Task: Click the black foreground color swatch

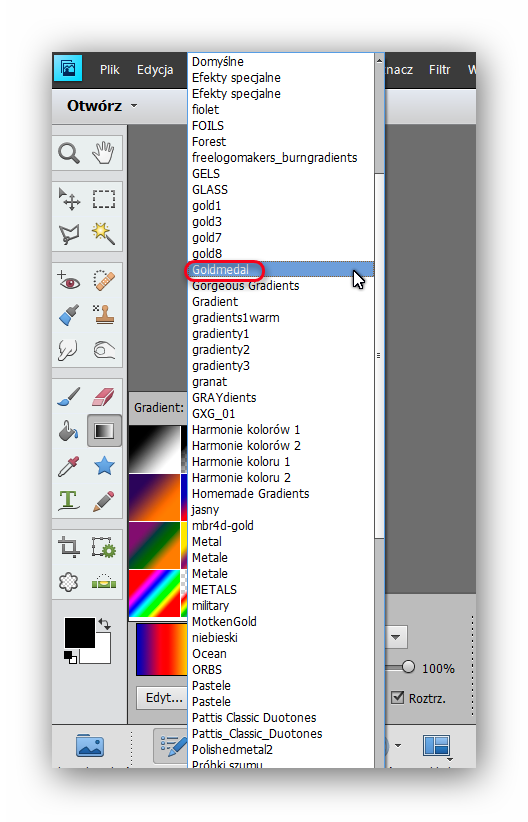Action: tap(80, 632)
